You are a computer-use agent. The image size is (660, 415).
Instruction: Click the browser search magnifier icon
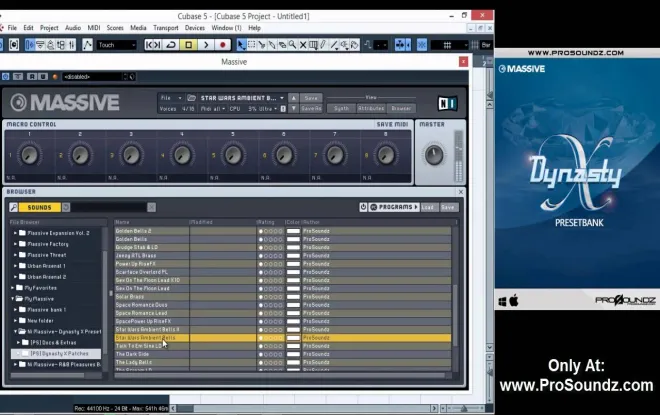(13, 207)
